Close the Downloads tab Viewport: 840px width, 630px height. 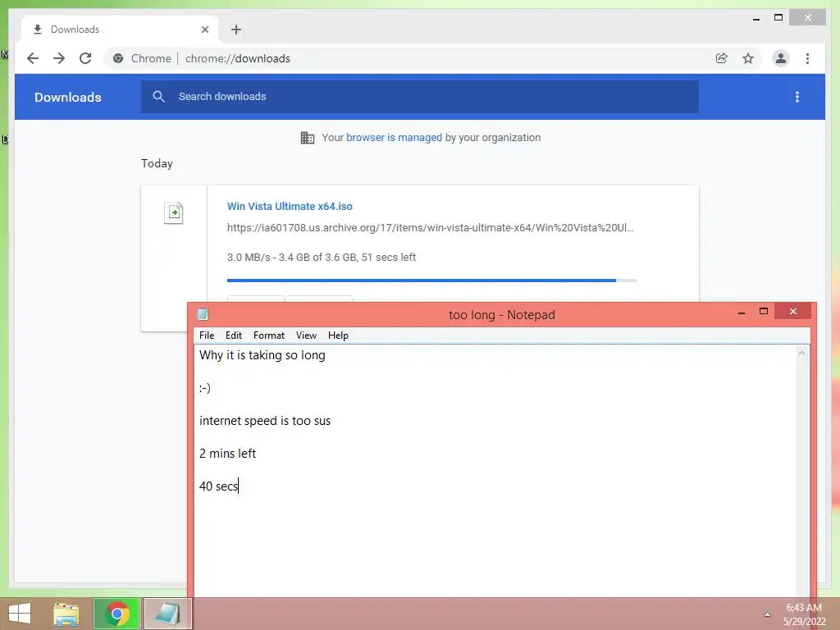pos(204,30)
